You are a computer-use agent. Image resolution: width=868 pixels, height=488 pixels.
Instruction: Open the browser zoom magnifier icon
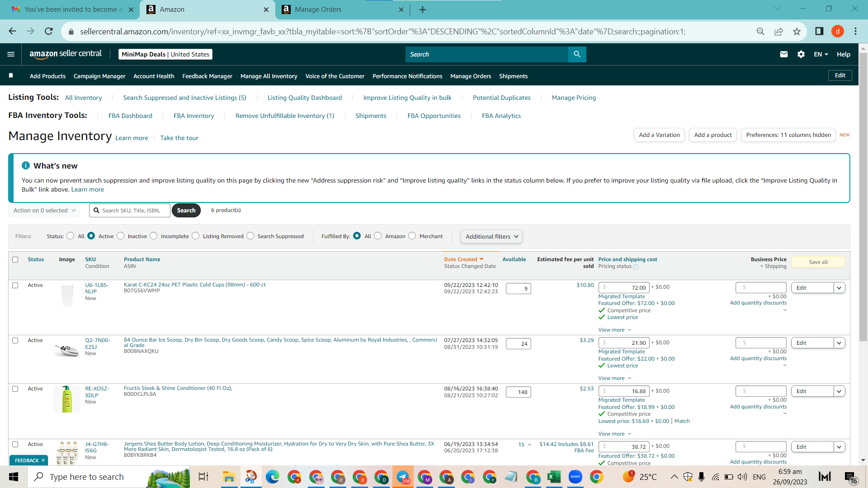[x=760, y=31]
